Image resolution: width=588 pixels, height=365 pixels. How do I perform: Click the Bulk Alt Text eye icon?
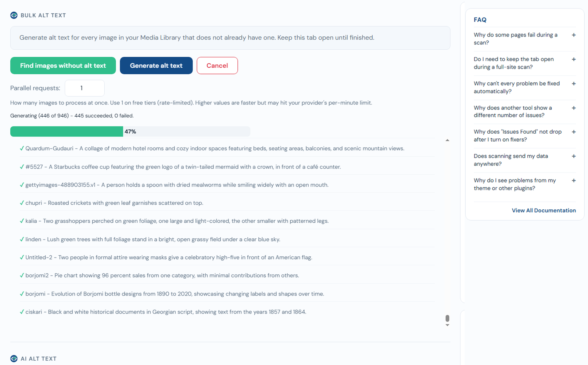point(14,15)
